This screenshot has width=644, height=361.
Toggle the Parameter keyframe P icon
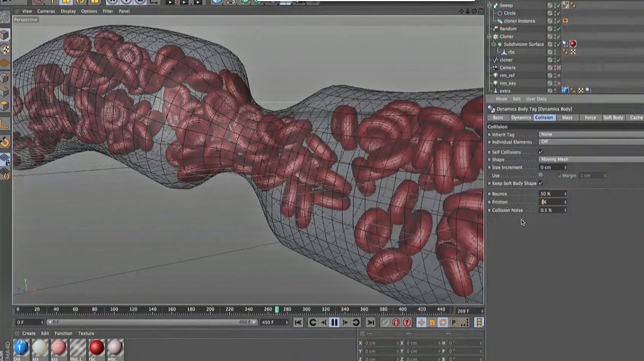[x=454, y=322]
